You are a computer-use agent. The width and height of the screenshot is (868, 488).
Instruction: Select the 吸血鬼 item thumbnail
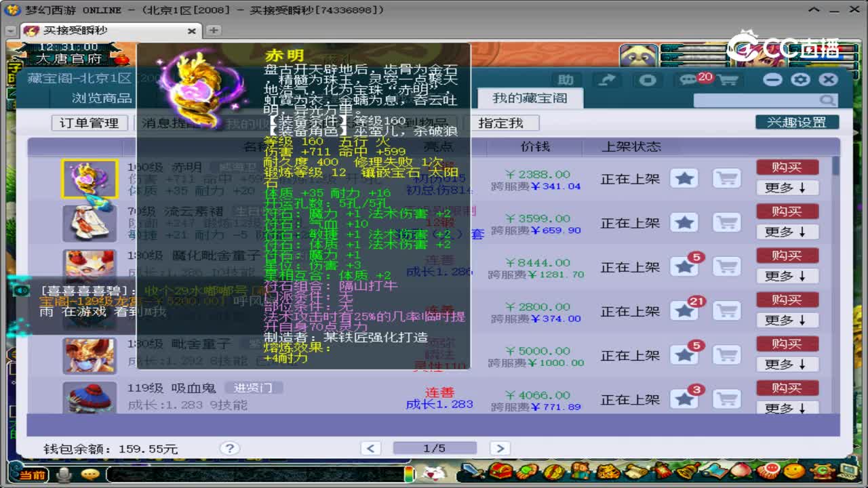pos(90,399)
